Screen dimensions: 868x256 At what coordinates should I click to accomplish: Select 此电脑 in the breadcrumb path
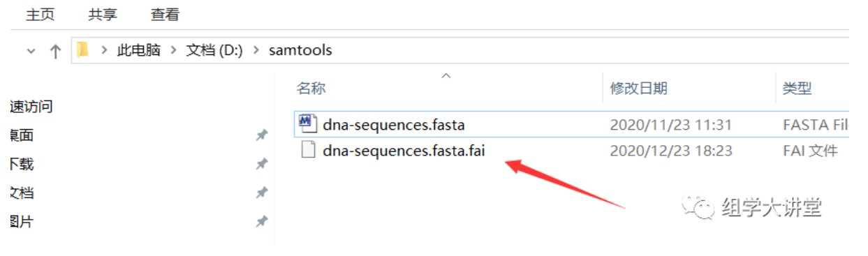pyautogui.click(x=138, y=50)
